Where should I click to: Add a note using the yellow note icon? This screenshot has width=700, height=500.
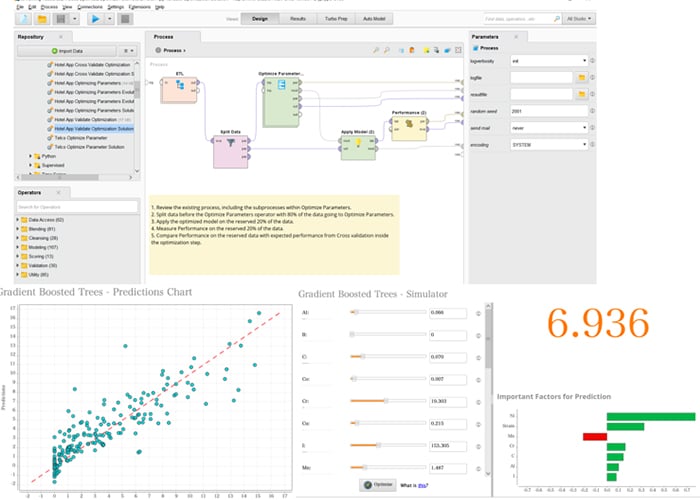[426, 50]
